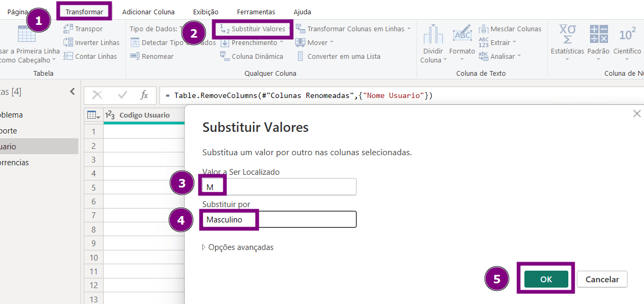Open the Ajuda tab
The height and width of the screenshot is (304, 644).
pyautogui.click(x=302, y=12)
